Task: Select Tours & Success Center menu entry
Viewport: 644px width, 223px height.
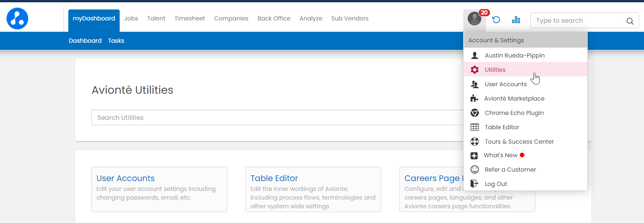Action: 519,142
